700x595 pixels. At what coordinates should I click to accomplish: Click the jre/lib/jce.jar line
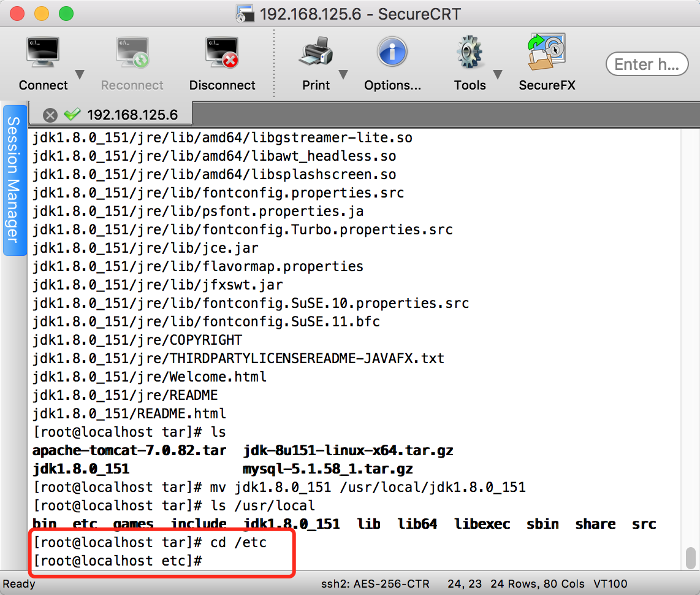click(145, 248)
